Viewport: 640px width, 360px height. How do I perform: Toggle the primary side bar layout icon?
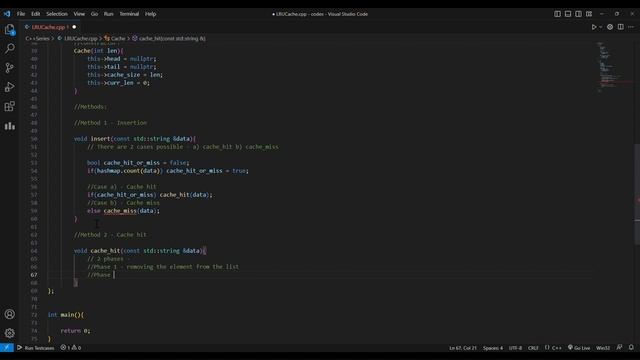pyautogui.click(x=557, y=14)
